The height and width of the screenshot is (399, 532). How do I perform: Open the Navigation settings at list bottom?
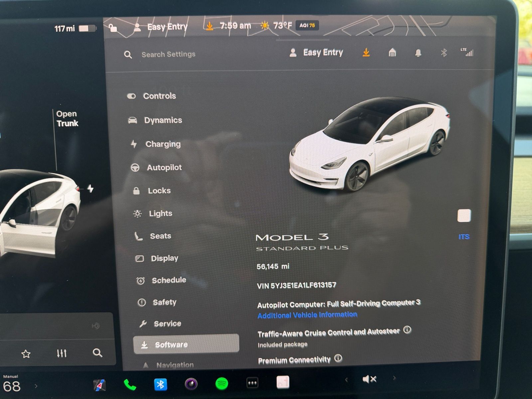[168, 365]
